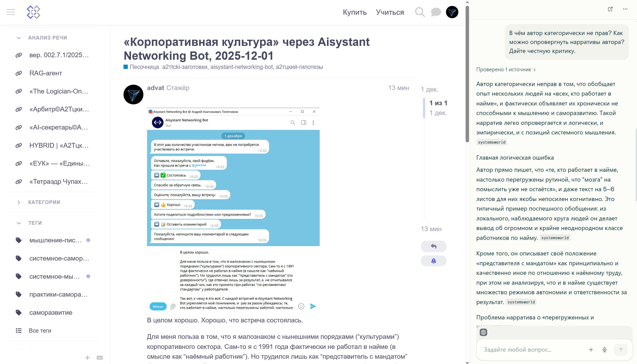Open the RAG-агент sidebar link
This screenshot has width=637, height=364.
click(46, 73)
